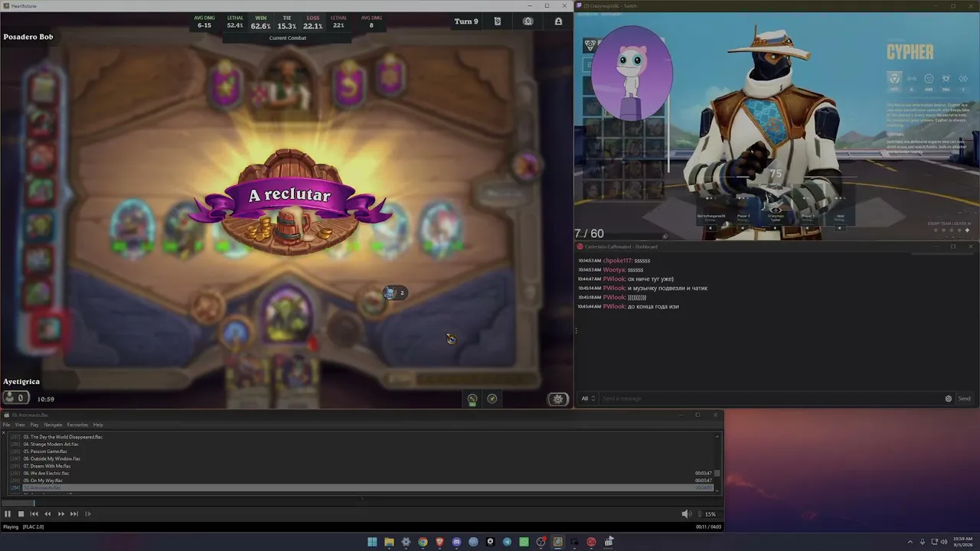The image size is (980, 551).
Task: Open Brave browser from the taskbar
Action: (x=439, y=542)
